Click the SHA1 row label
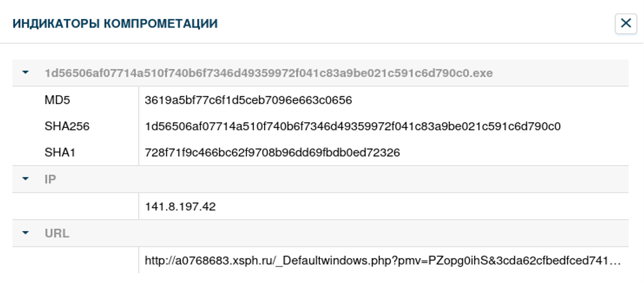The image size is (644, 284). tap(61, 153)
